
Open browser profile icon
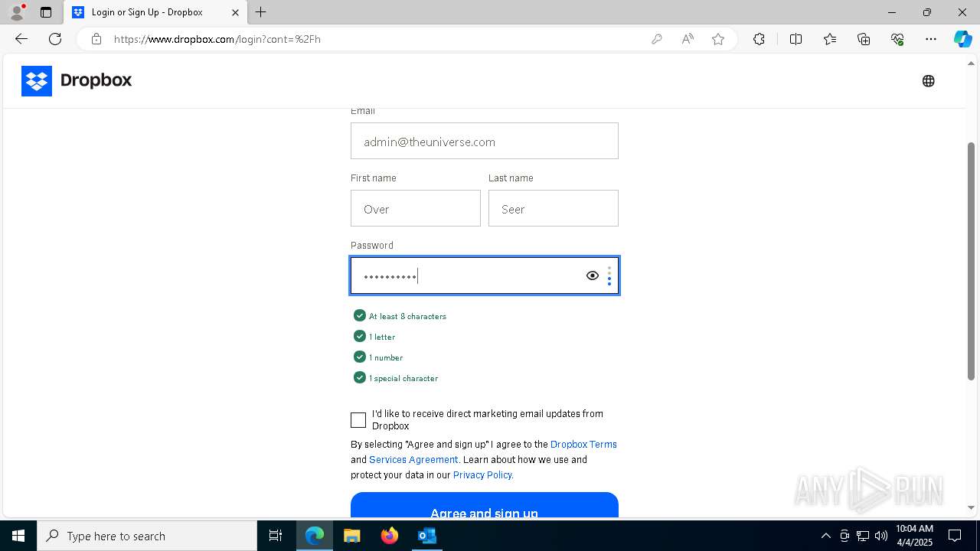[x=17, y=12]
